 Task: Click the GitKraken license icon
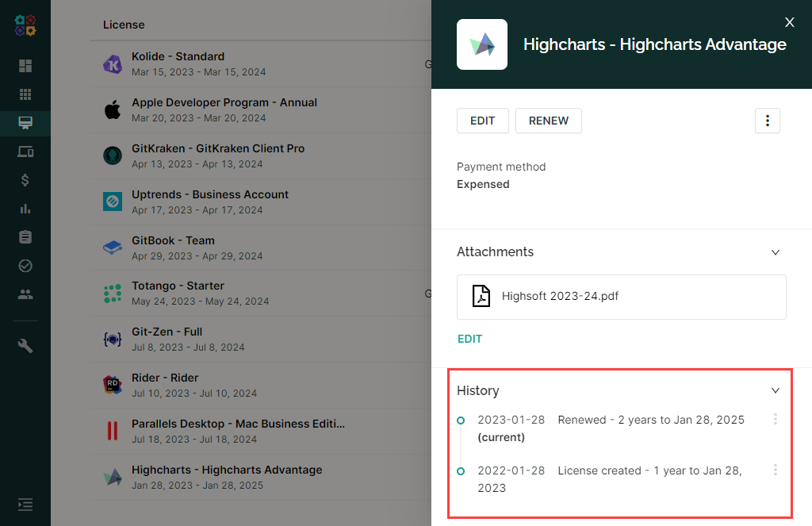tap(113, 155)
